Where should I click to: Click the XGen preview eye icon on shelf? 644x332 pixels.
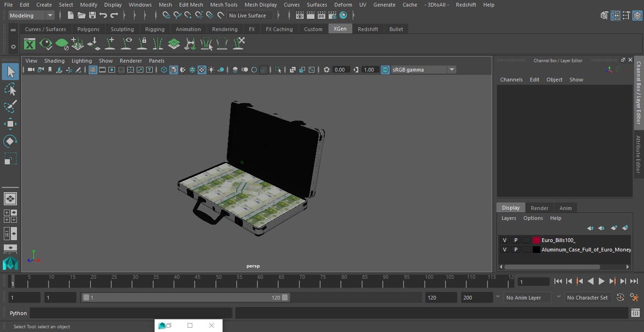(x=46, y=44)
